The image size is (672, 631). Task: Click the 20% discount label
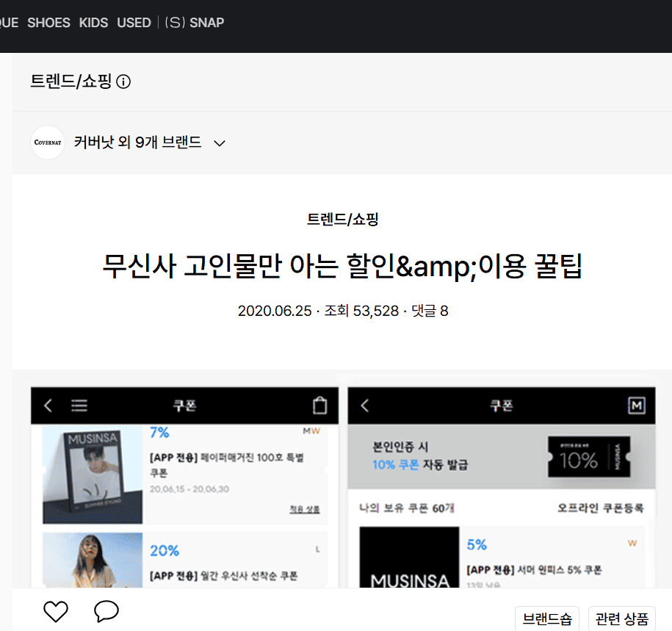165,550
